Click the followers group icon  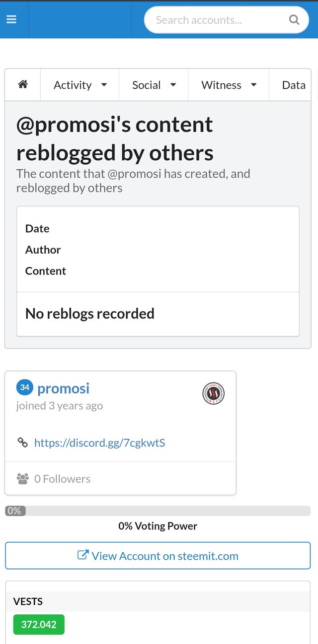coord(23,479)
